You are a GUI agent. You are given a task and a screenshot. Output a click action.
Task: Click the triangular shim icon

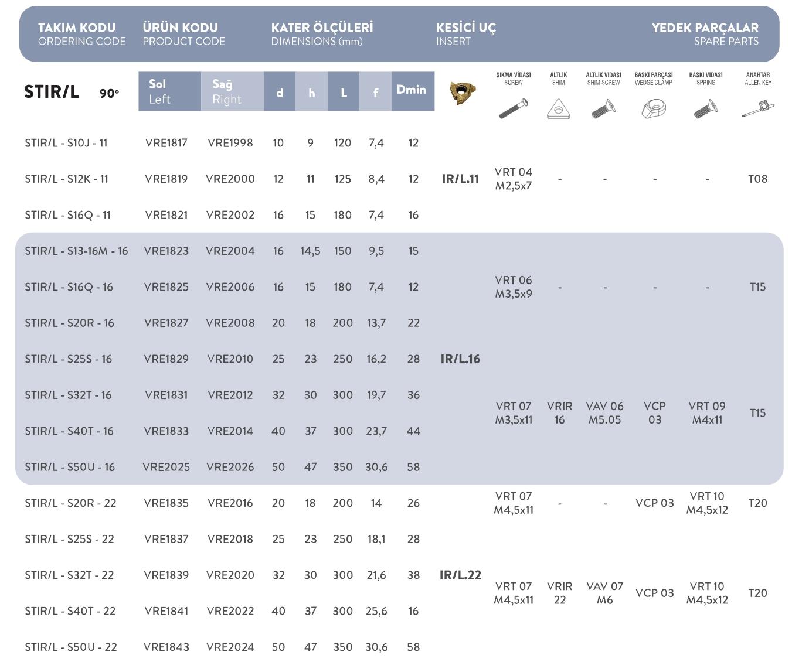(x=558, y=109)
